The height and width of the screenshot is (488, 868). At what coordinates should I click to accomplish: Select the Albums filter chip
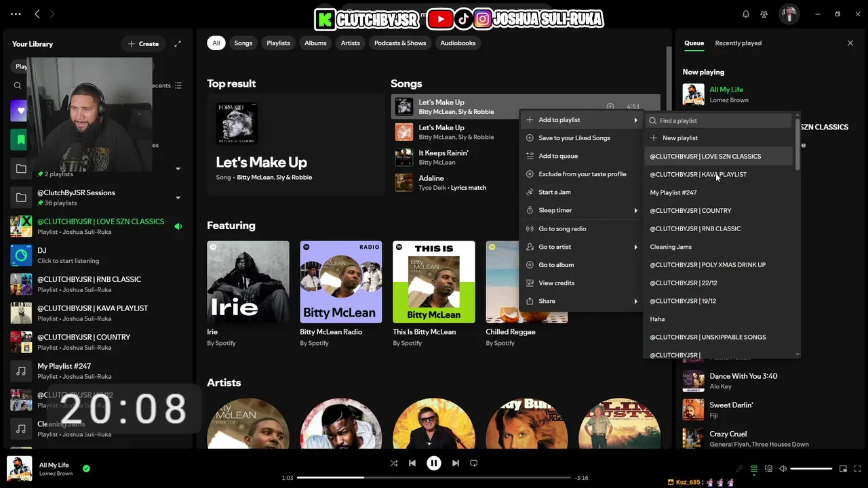(315, 43)
